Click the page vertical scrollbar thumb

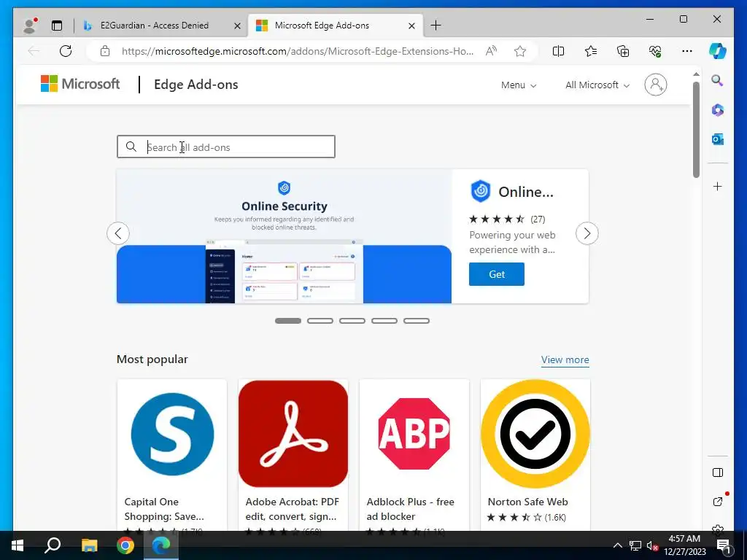click(x=696, y=130)
